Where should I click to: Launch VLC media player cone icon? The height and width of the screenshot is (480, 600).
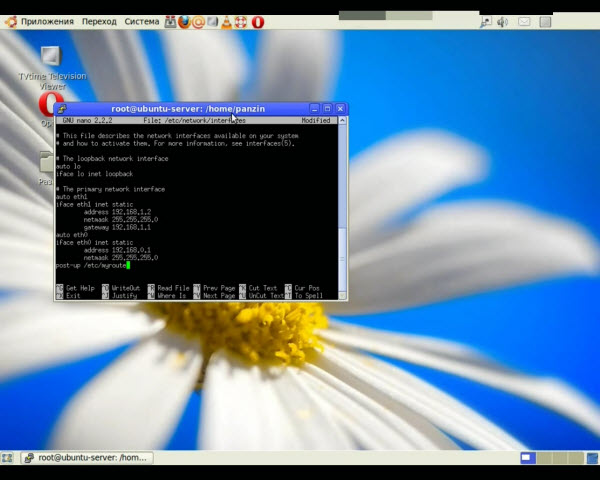pyautogui.click(x=227, y=21)
